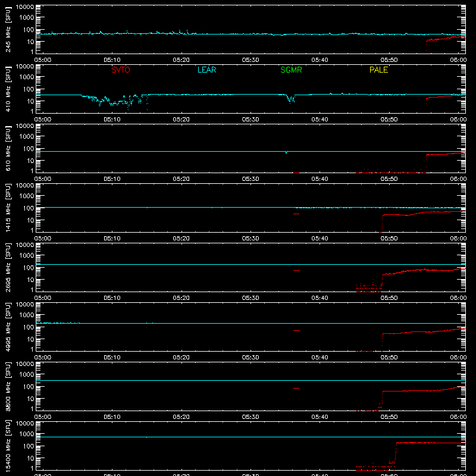Click 05:50 tick under the 1415 MHz plot
The image size is (476, 476).
[389, 239]
